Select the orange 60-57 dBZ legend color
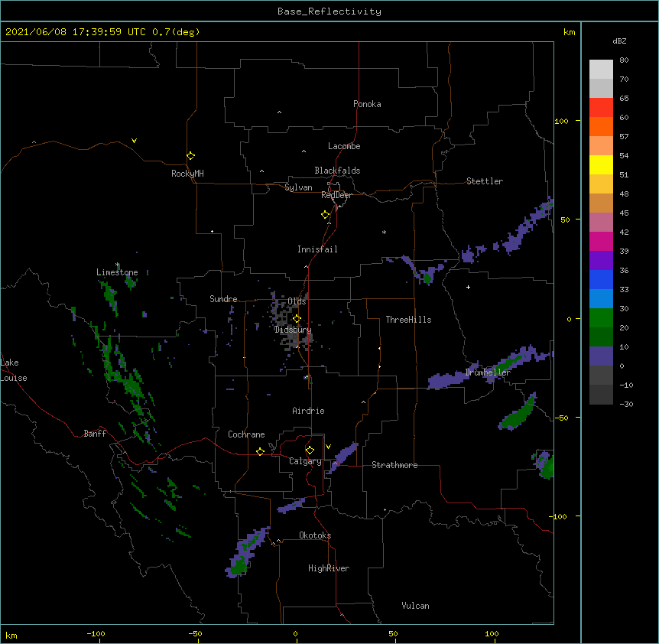This screenshot has height=644, width=659. [601, 126]
